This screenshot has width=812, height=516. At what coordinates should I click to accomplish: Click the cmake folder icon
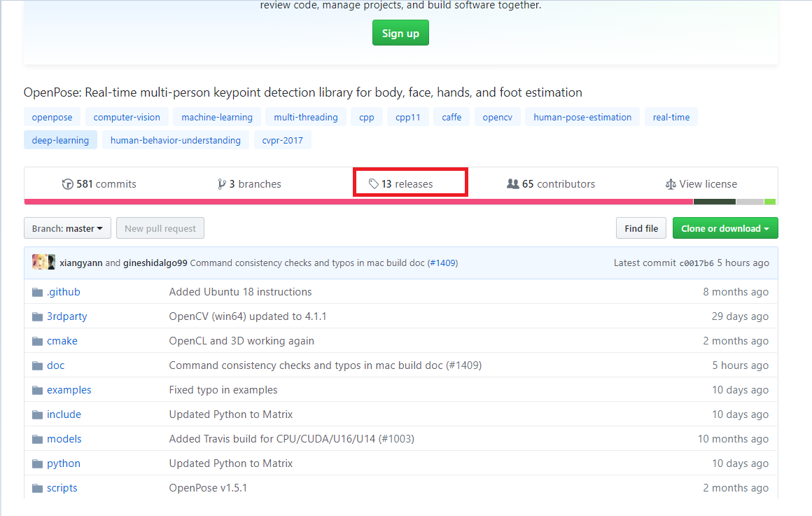[37, 341]
